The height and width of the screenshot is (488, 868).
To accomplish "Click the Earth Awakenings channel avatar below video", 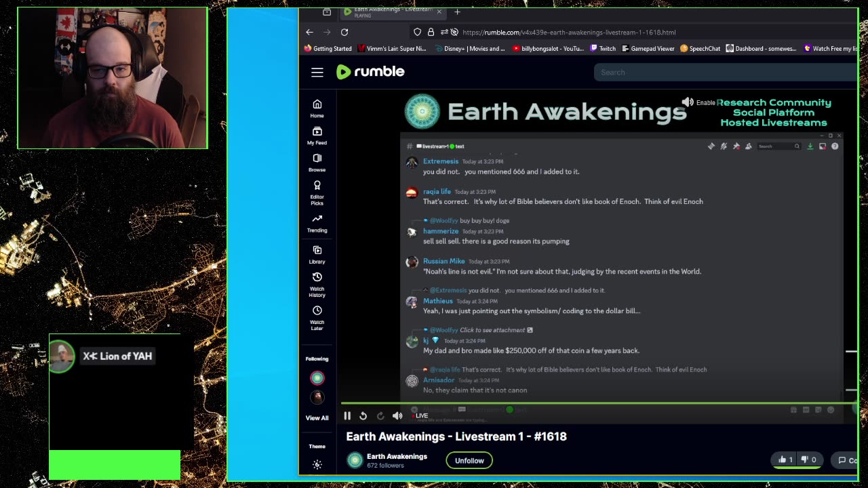I will (x=355, y=460).
